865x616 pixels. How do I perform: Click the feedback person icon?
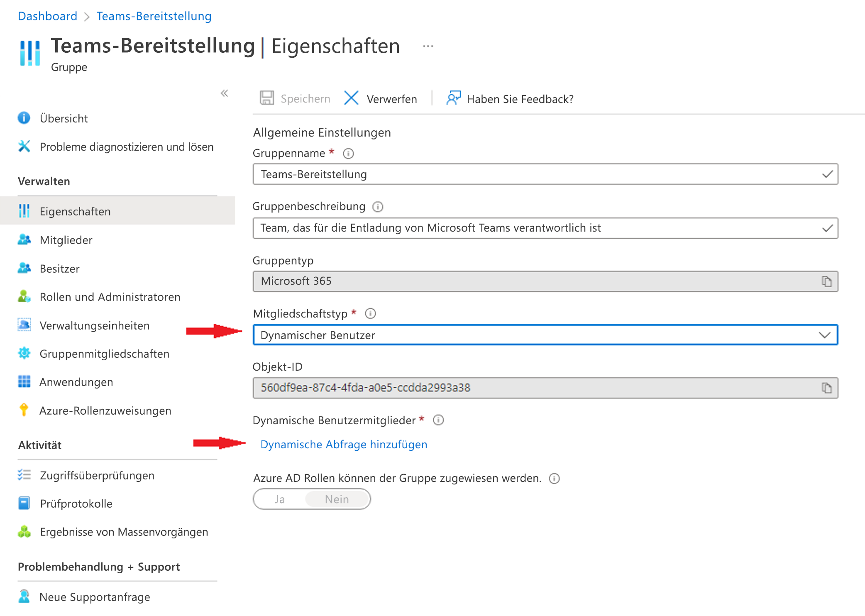click(x=453, y=98)
